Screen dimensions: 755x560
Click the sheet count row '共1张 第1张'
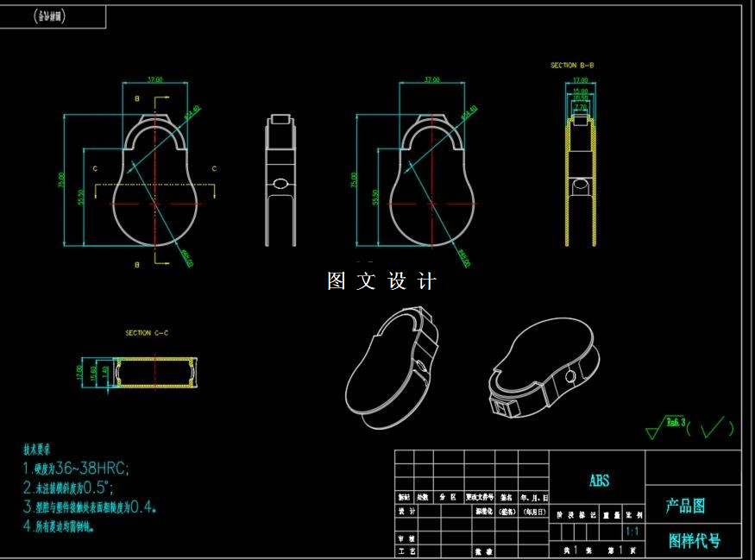coord(598,550)
